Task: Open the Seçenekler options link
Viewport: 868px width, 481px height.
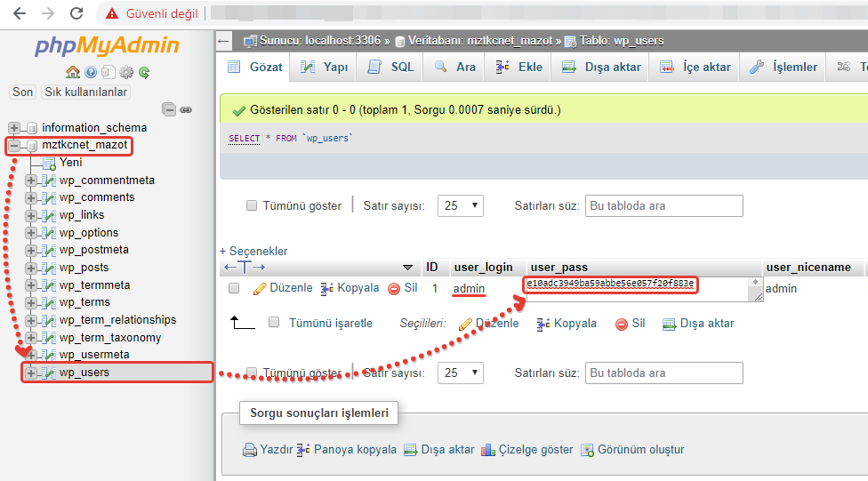Action: coord(253,251)
